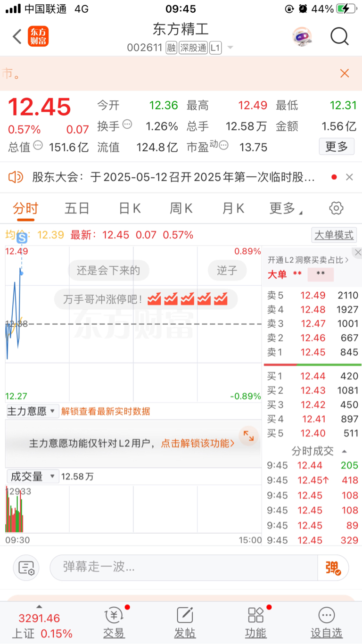Image resolution: width=362 pixels, height=644 pixels.
Task: Open the 成交量 indicator dropdown
Action: click(x=32, y=477)
